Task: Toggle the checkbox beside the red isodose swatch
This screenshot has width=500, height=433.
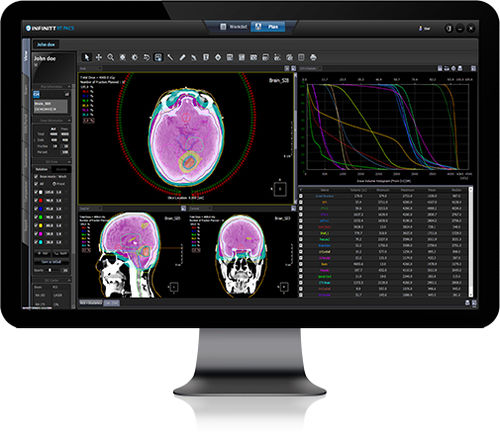Action: click(x=36, y=201)
